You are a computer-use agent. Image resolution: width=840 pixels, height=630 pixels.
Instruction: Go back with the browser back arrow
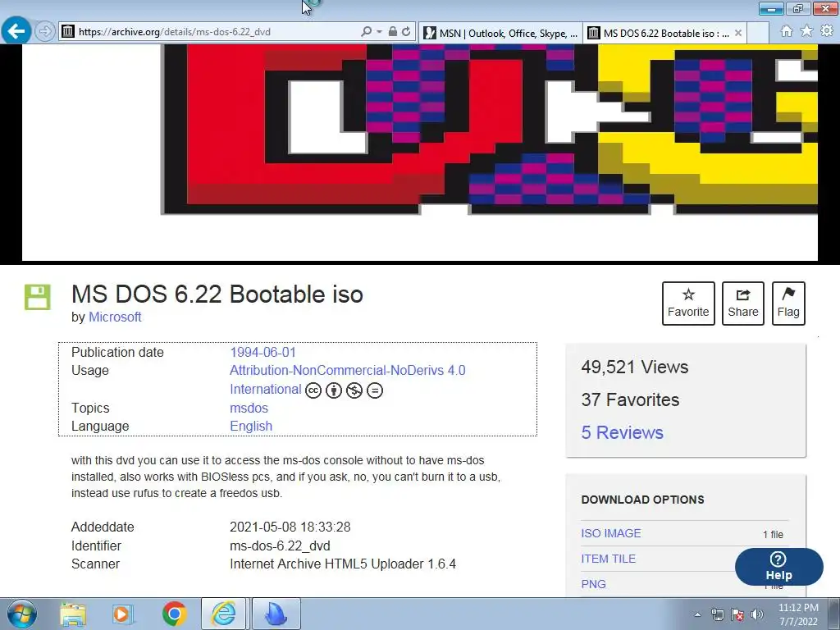click(16, 31)
